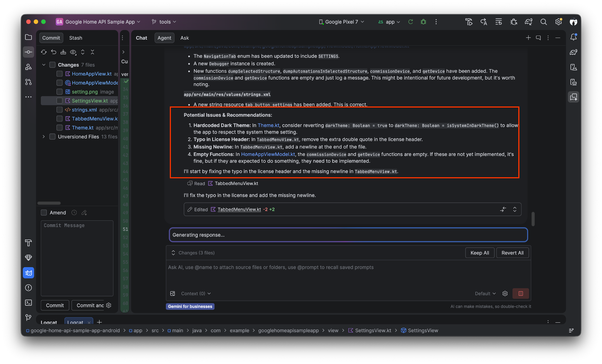The image size is (602, 364).
Task: Check the Theme.kt file checkbox
Action: pos(59,128)
